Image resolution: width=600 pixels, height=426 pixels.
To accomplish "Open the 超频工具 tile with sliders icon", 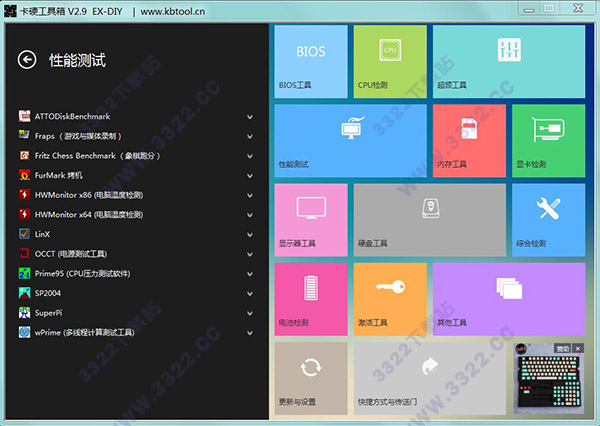I will 509,62.
